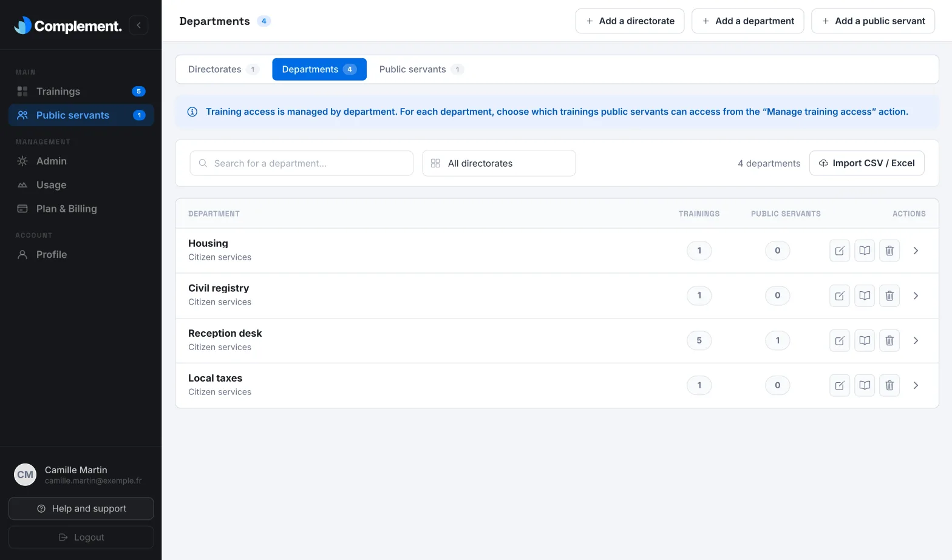Screen dimensions: 952x560
Task: Switch to the Directorates tab
Action: click(x=223, y=69)
